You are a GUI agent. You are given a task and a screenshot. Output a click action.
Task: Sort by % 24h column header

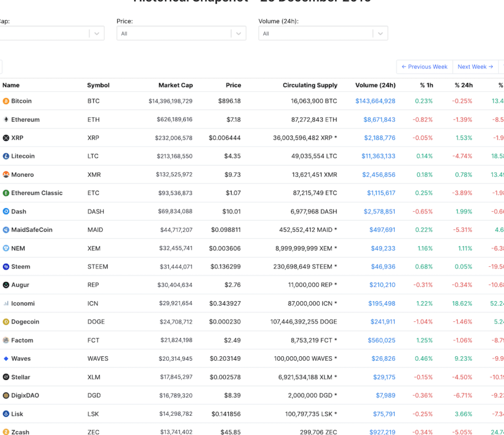pos(464,85)
